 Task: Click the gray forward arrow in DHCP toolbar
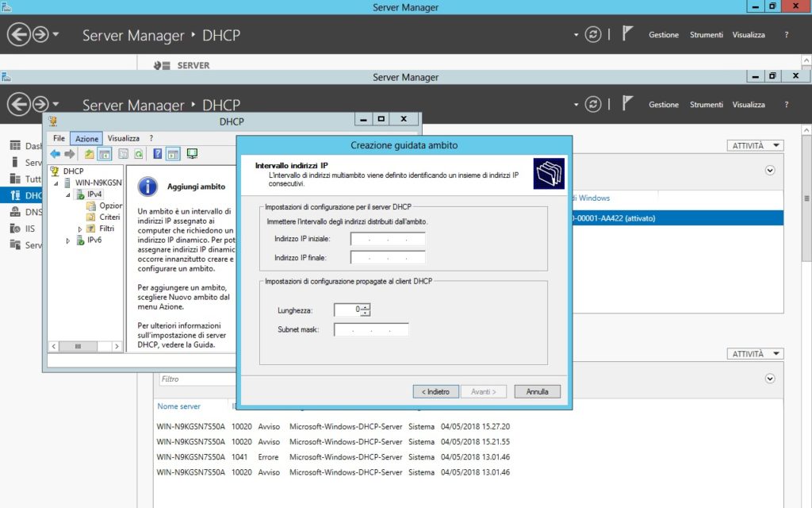point(70,154)
